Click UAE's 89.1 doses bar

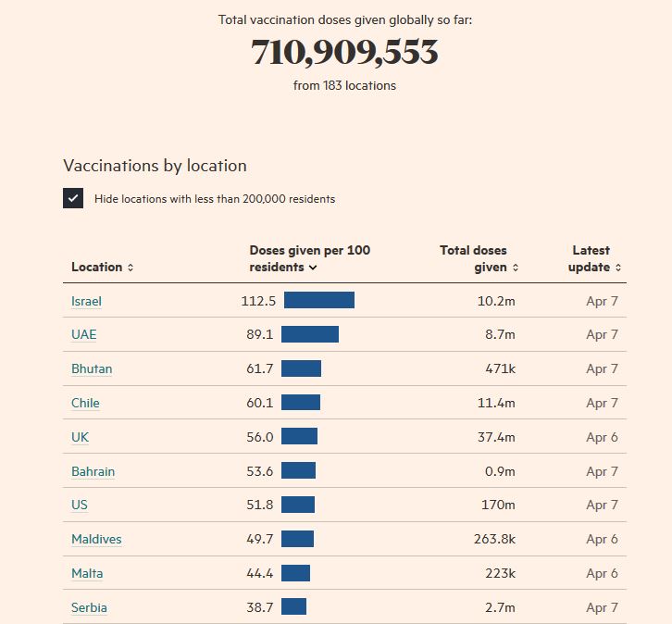pyautogui.click(x=310, y=334)
